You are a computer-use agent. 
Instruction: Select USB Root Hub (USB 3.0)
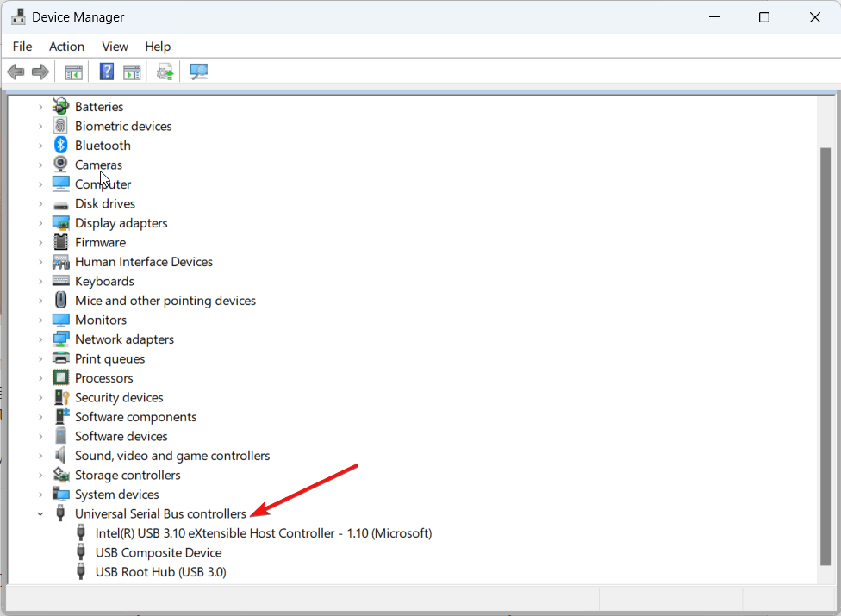point(160,571)
